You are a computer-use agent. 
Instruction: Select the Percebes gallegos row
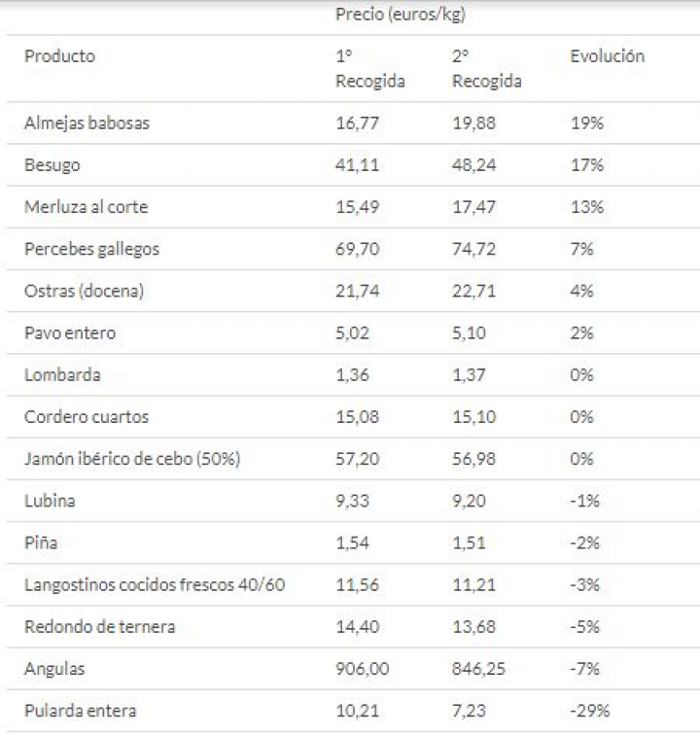coord(91,249)
